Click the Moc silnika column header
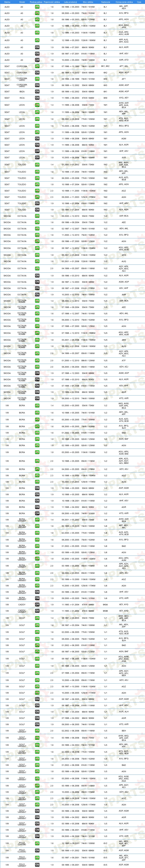 (88, 2)
